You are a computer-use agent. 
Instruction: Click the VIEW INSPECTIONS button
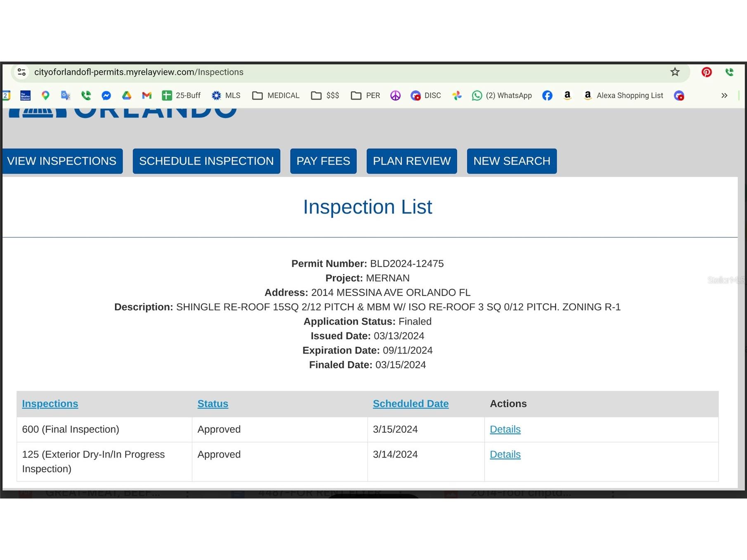tap(62, 161)
